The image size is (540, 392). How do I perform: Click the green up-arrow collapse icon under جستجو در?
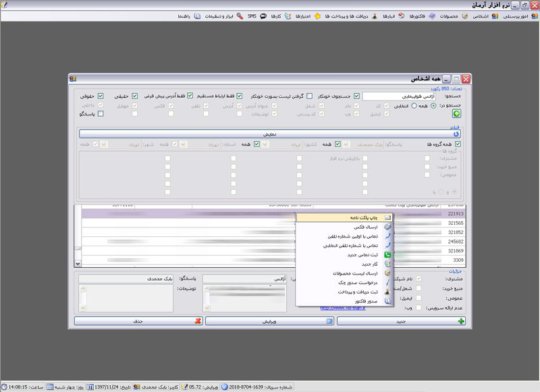pos(456,113)
